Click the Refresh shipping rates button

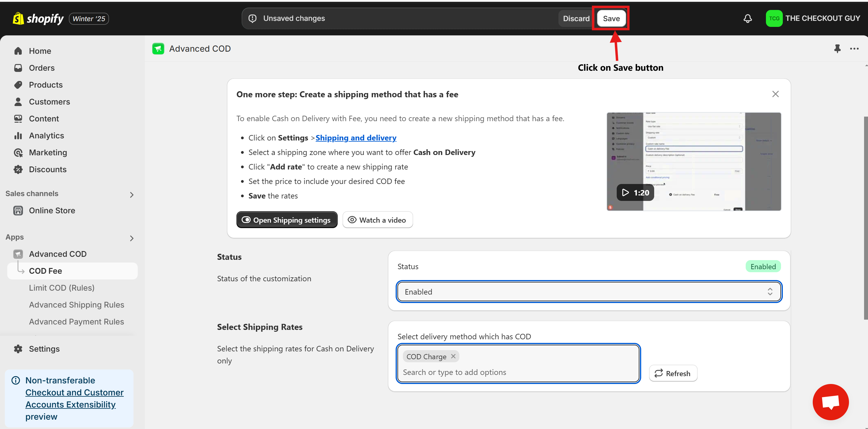click(673, 373)
